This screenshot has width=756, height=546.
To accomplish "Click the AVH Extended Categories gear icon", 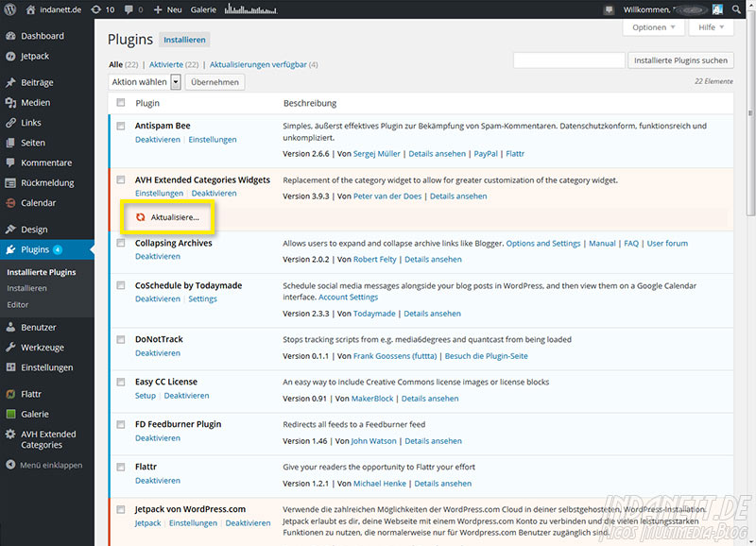I will pyautogui.click(x=10, y=435).
